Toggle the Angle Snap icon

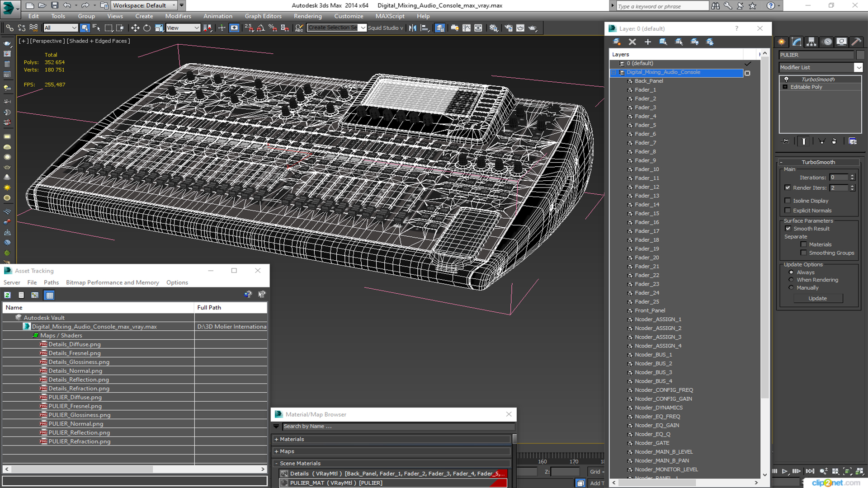click(261, 28)
